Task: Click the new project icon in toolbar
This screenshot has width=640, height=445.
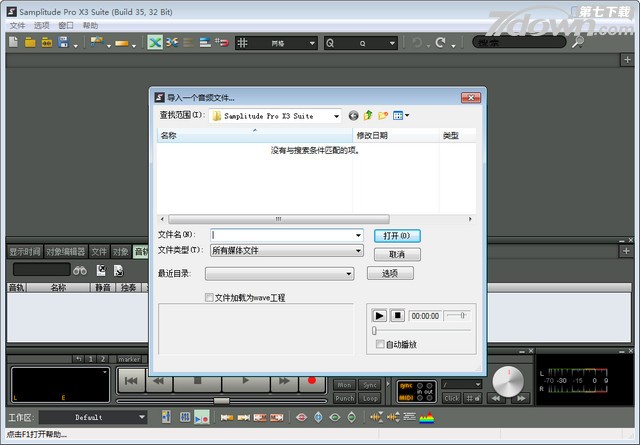Action: click(x=13, y=42)
